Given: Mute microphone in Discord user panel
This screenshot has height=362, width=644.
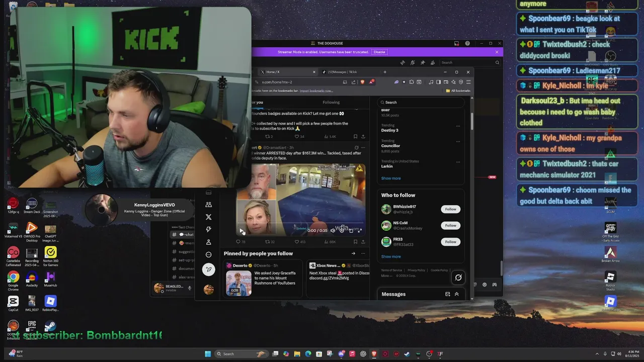Looking at the screenshot, I should 190,288.
